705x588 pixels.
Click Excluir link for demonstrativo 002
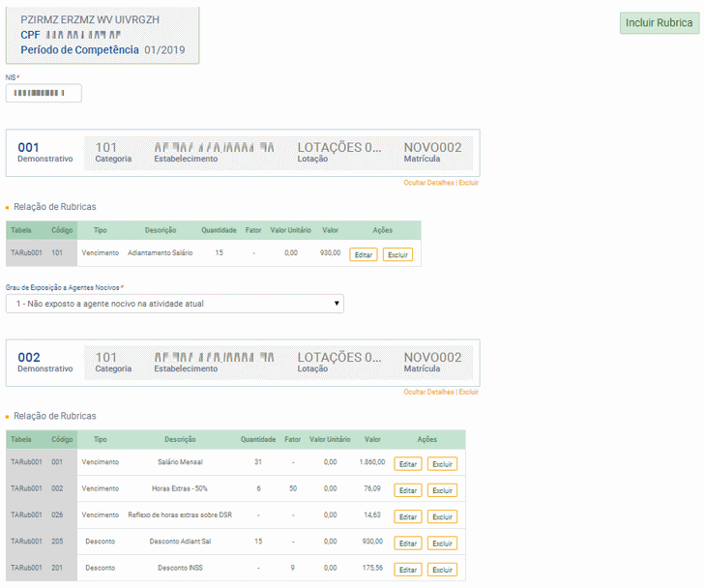[468, 393]
